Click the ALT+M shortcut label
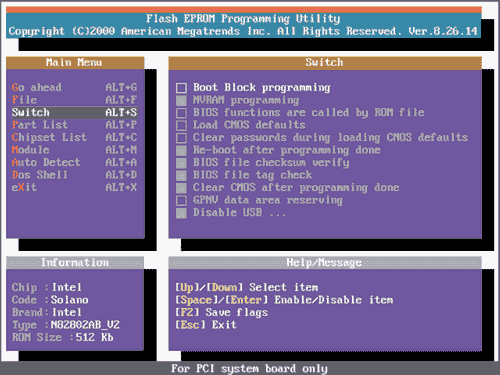 click(121, 150)
